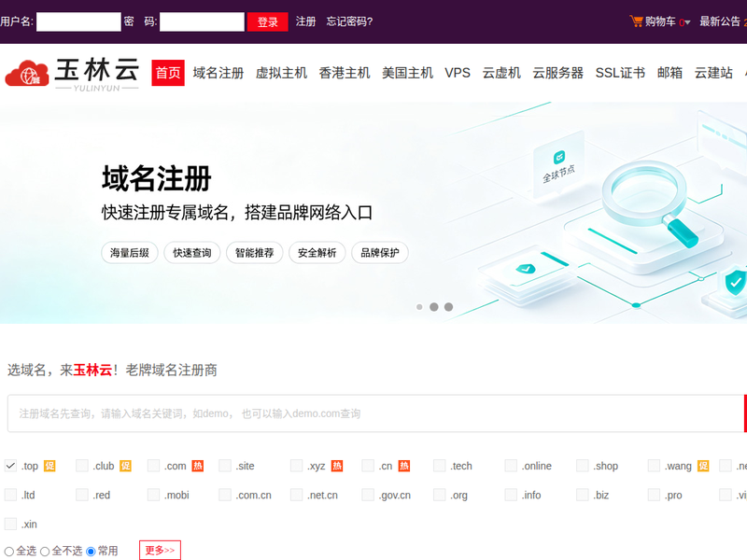Screen dimensions: 747x560
Task: Open the 云虚机 menu item
Action: point(501,73)
